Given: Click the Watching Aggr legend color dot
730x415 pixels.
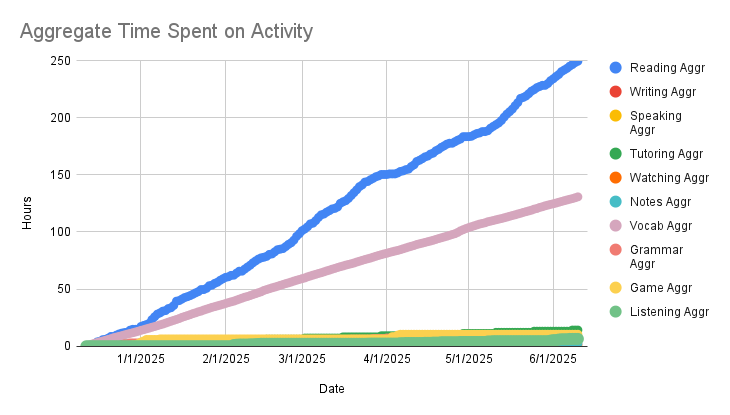Looking at the screenshot, I should (616, 178).
